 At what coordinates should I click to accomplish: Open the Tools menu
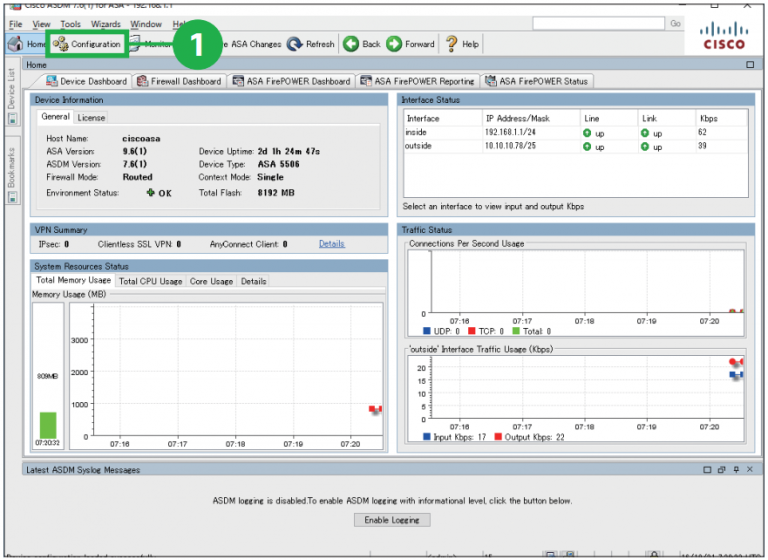(71, 24)
